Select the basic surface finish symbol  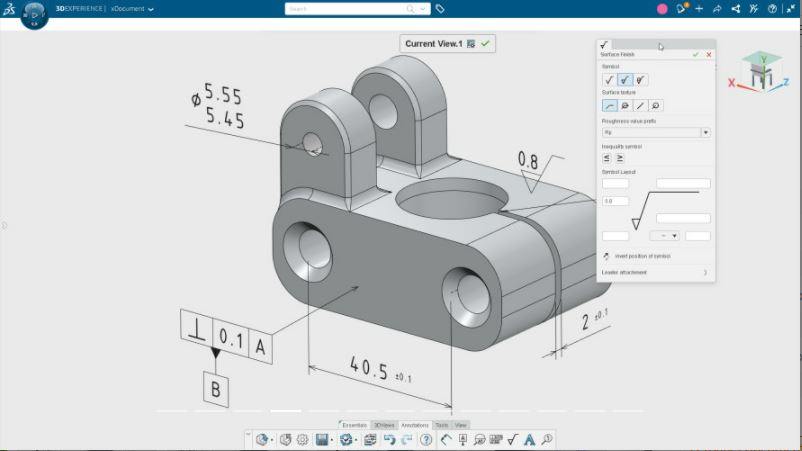608,80
